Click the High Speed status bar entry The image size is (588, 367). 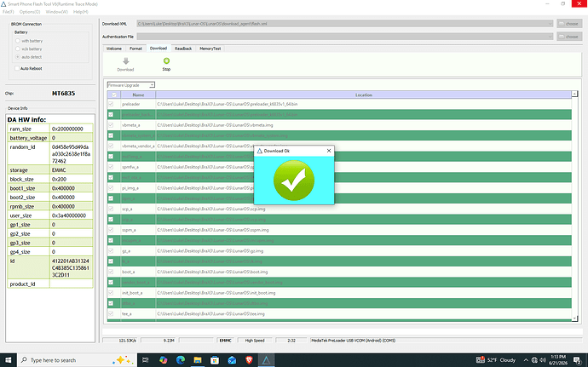[255, 341]
